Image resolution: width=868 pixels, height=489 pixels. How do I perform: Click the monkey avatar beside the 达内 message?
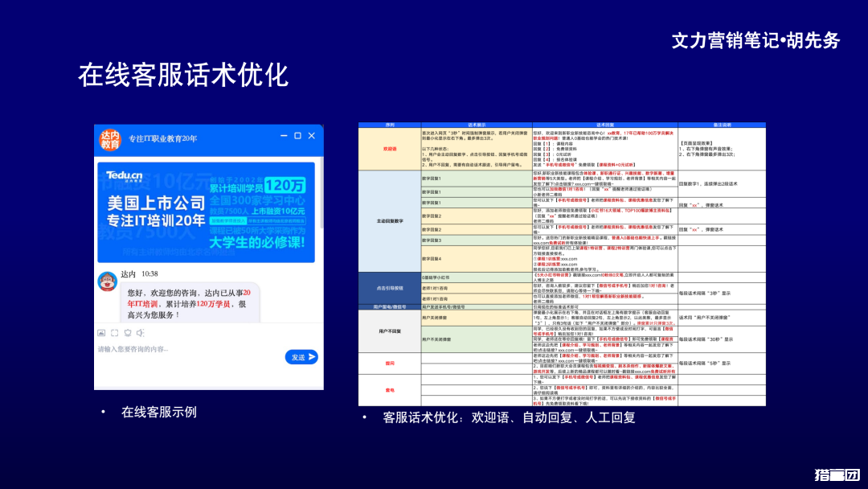[107, 280]
